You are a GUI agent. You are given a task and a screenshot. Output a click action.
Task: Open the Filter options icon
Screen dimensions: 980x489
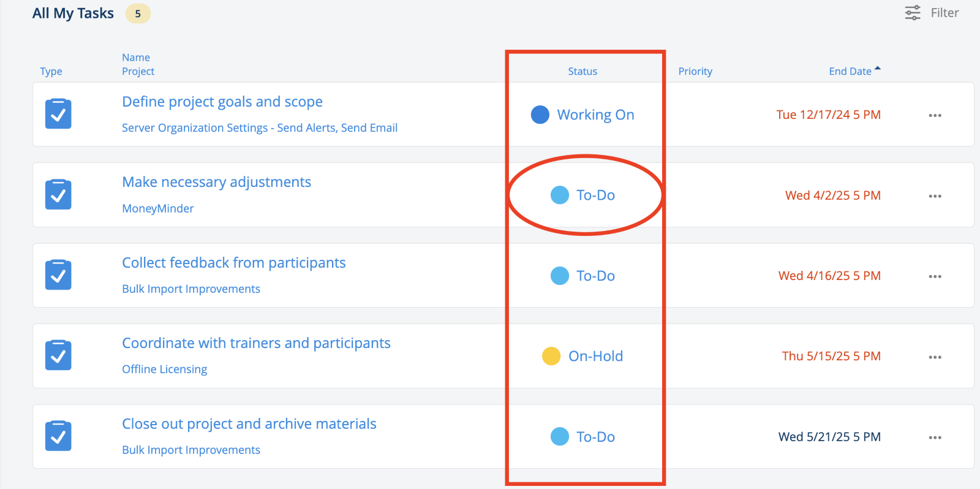click(913, 13)
